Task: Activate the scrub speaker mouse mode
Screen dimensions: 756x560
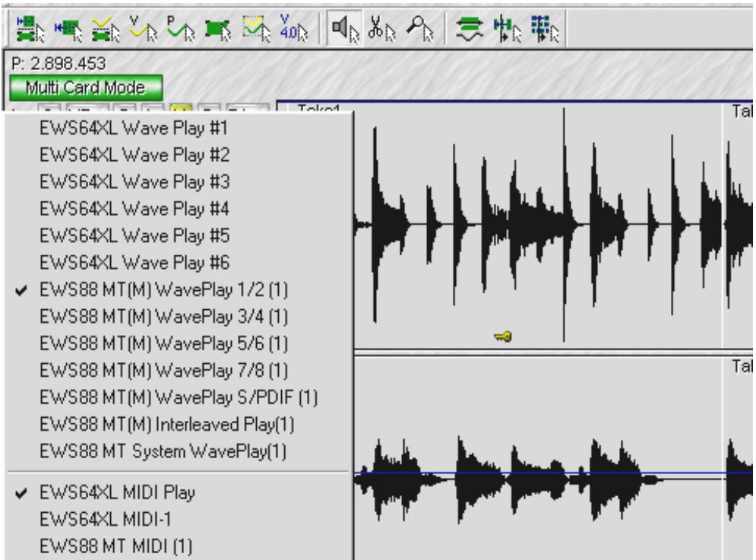Action: tap(345, 28)
